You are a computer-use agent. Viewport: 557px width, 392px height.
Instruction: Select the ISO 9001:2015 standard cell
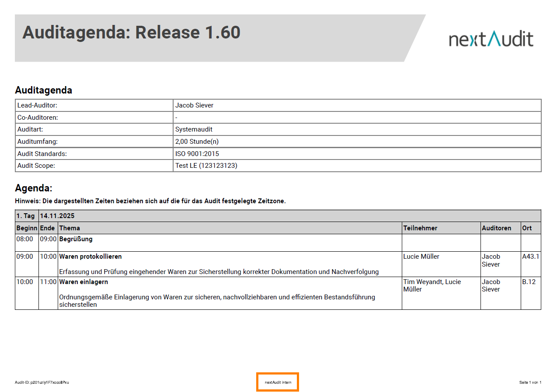(x=197, y=154)
